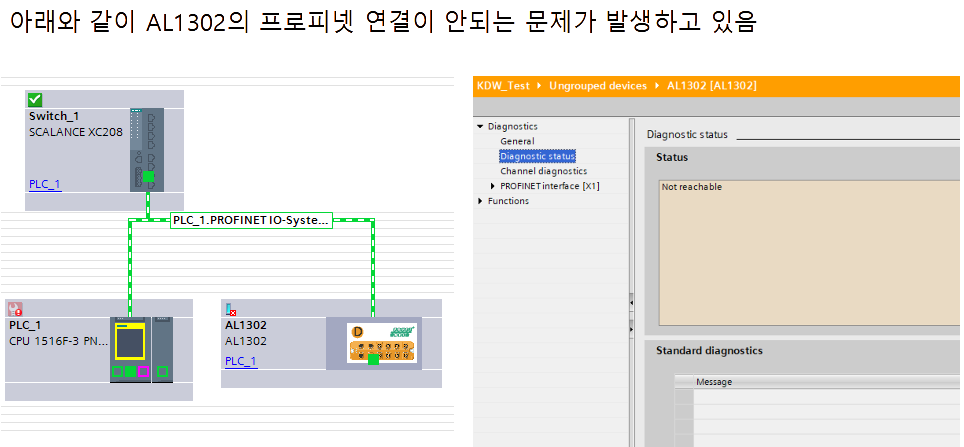The height and width of the screenshot is (447, 964).
Task: Select the green port on the AL1302 device
Action: pos(373,359)
